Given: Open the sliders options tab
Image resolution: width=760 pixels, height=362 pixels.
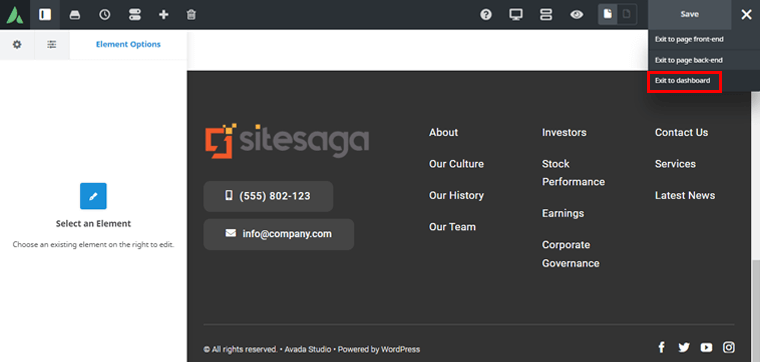Looking at the screenshot, I should click(x=52, y=45).
